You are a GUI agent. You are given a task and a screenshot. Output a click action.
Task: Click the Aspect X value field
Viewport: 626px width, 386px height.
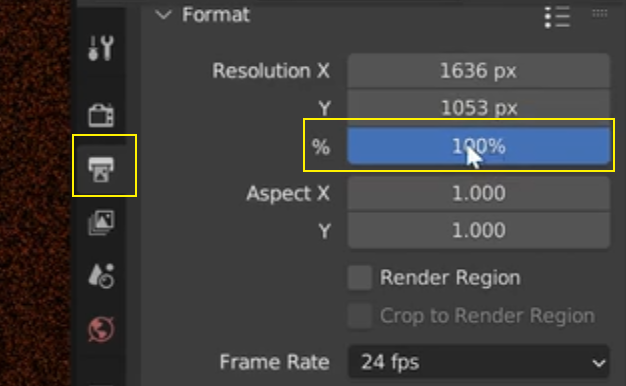tap(479, 193)
